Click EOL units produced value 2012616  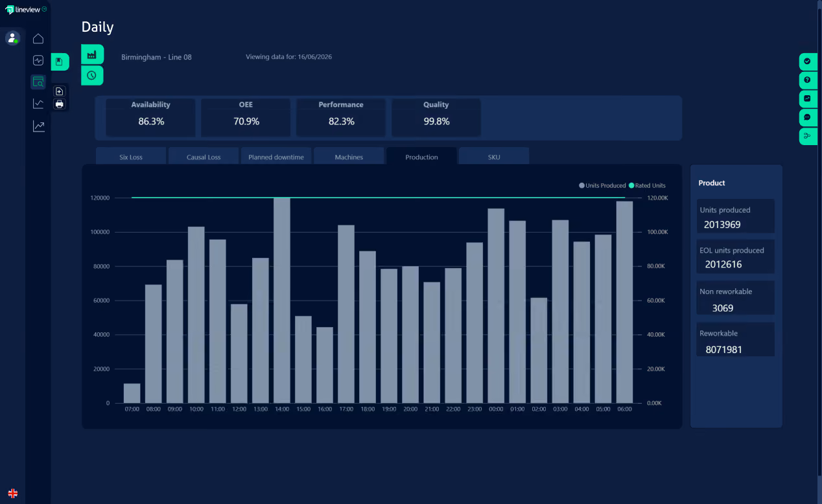pyautogui.click(x=723, y=264)
